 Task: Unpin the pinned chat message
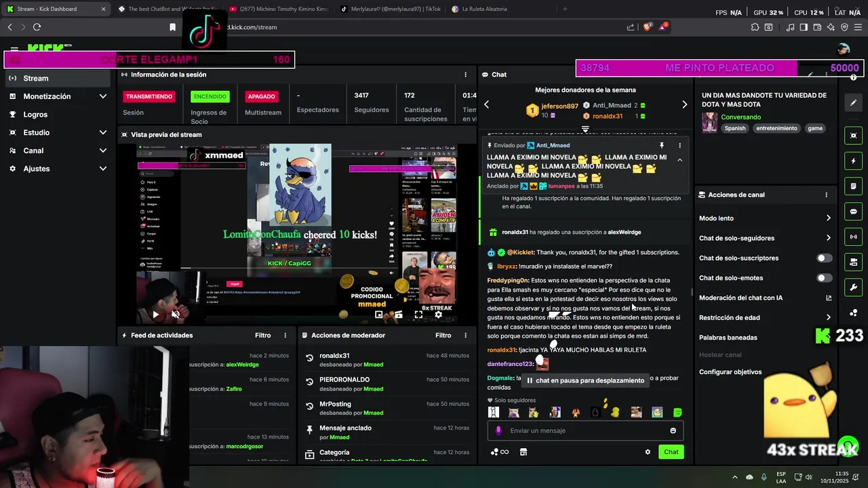(662, 145)
